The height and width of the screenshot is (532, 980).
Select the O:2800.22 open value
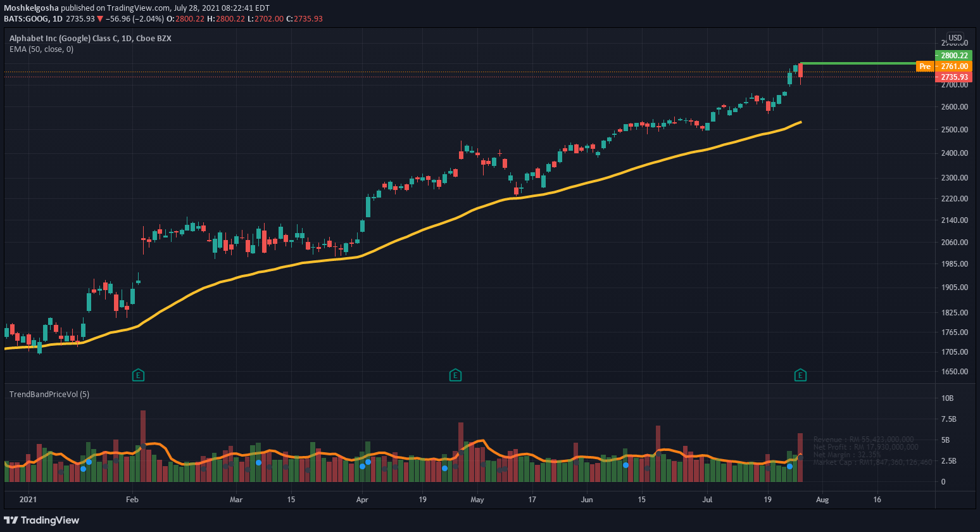coord(185,19)
